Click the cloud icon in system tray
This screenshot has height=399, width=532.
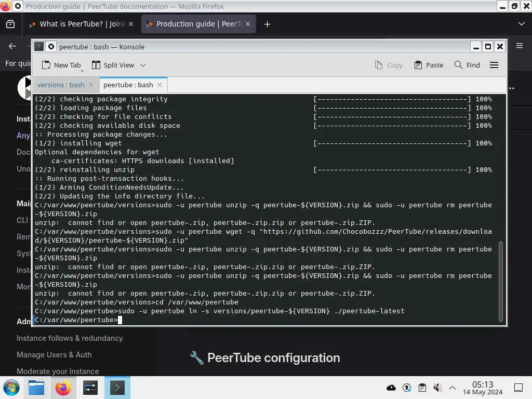(391, 388)
